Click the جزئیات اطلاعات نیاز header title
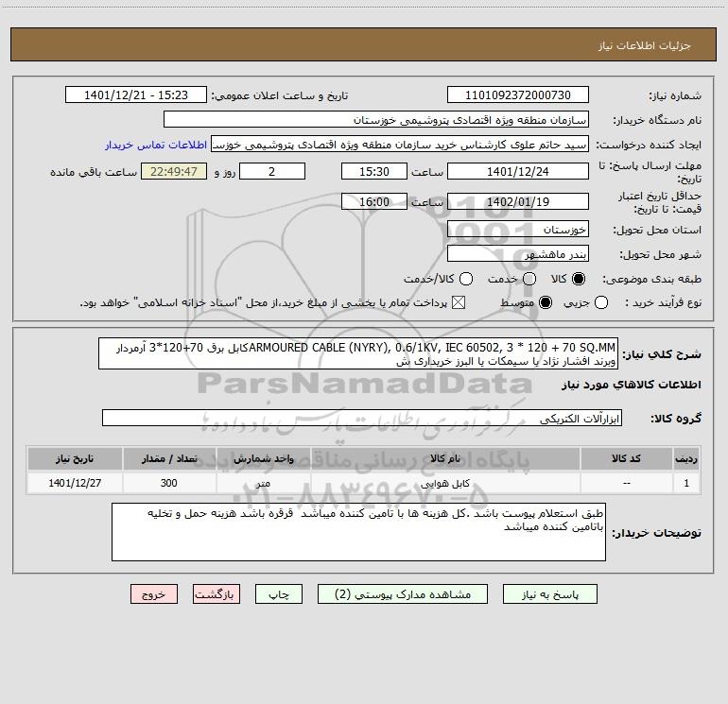 (x=644, y=45)
